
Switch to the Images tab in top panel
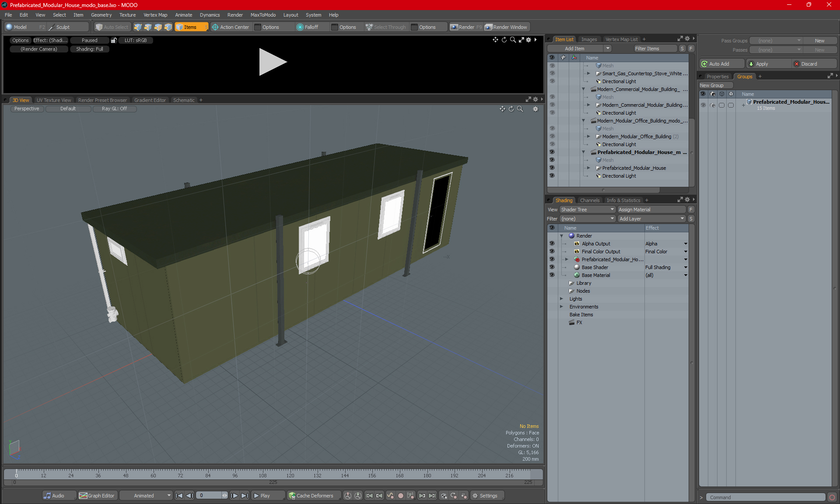pyautogui.click(x=589, y=39)
